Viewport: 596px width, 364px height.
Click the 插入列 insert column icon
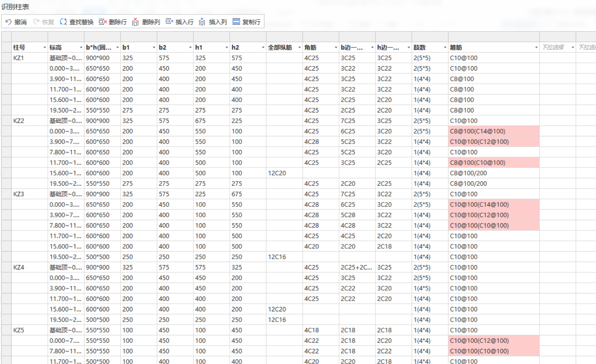coord(202,22)
